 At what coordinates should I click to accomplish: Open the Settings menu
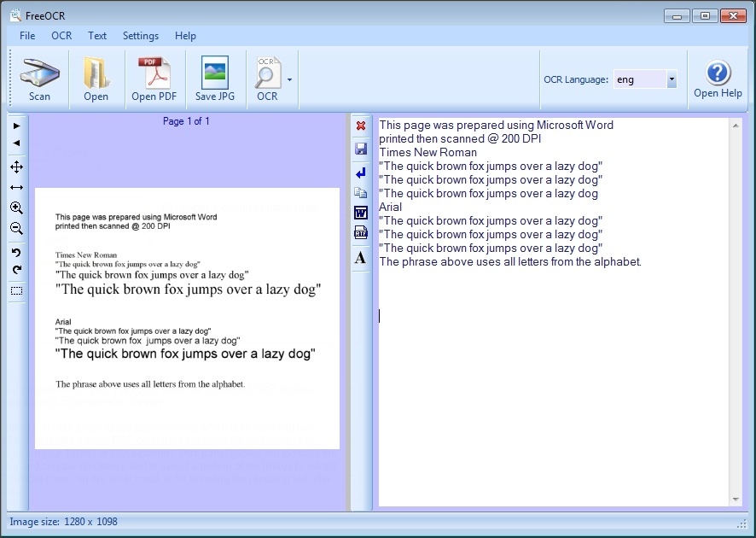[x=140, y=36]
